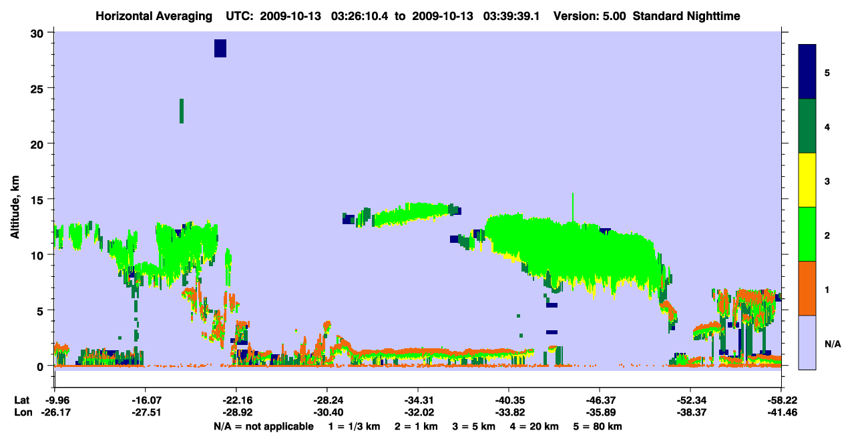Click the 'N/A = not applicable' legend text
868x445 pixels.
[x=264, y=426]
